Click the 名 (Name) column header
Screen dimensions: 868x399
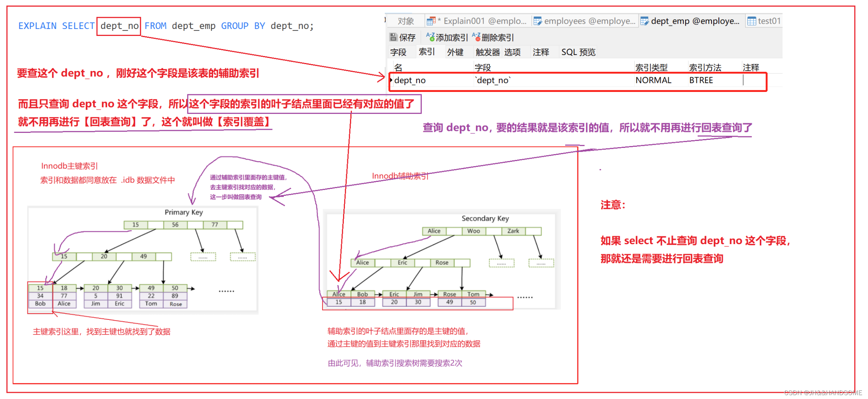(x=398, y=68)
